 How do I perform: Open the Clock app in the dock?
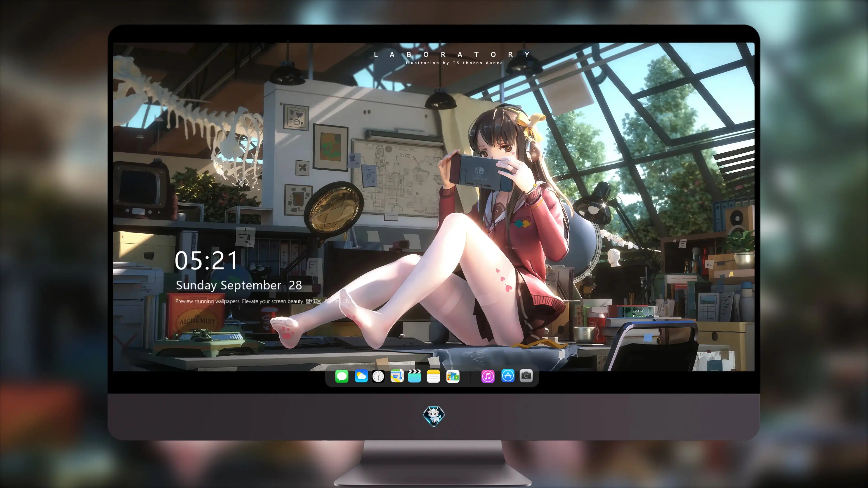coord(378,376)
